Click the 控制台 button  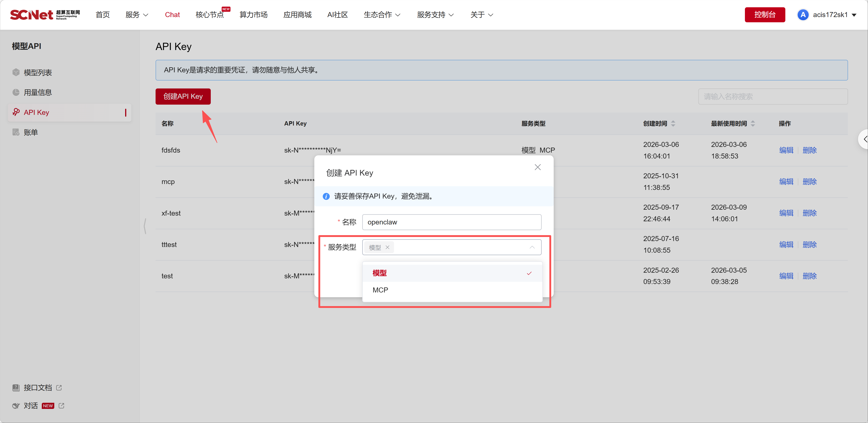point(765,15)
